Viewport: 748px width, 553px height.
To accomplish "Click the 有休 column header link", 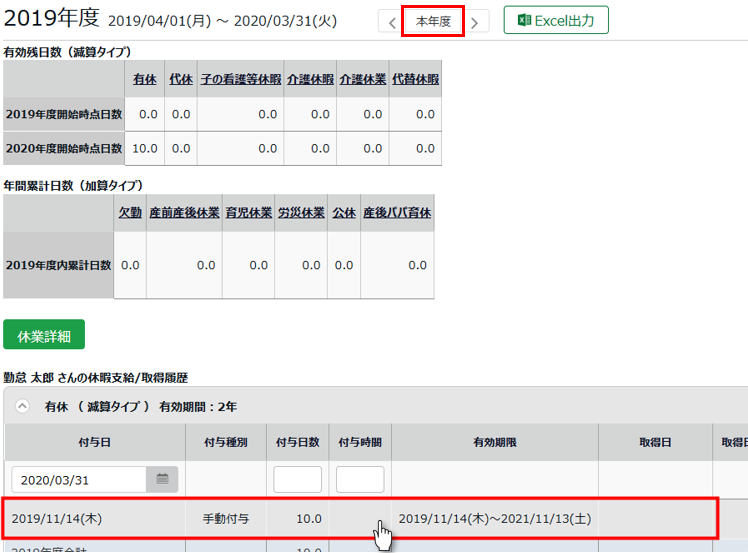I will pyautogui.click(x=145, y=79).
